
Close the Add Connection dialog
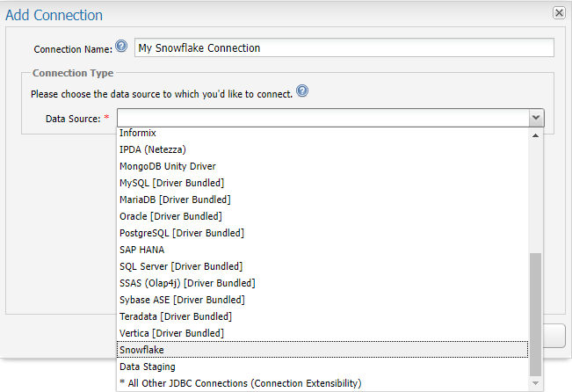pyautogui.click(x=559, y=13)
